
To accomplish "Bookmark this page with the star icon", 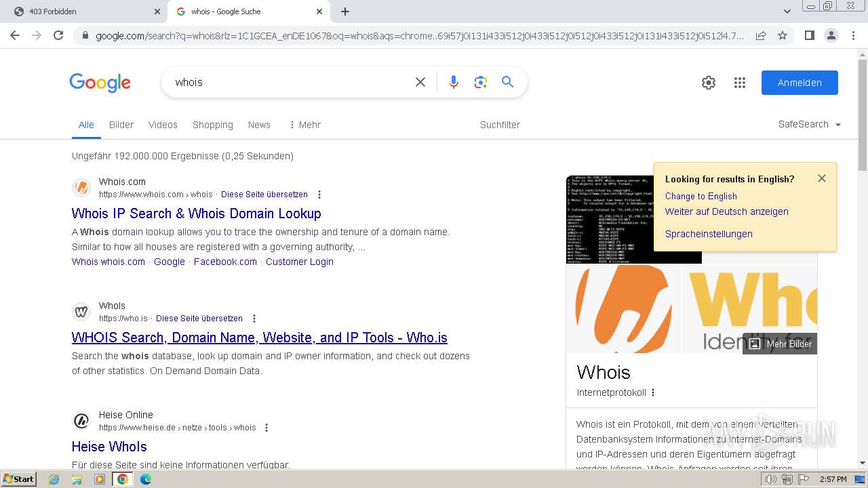I will (x=783, y=35).
